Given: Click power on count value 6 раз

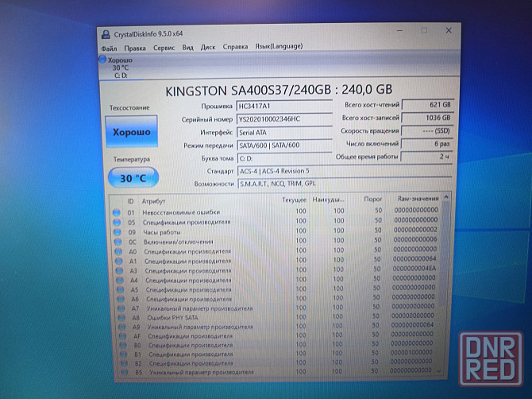Looking at the screenshot, I should tap(426, 144).
